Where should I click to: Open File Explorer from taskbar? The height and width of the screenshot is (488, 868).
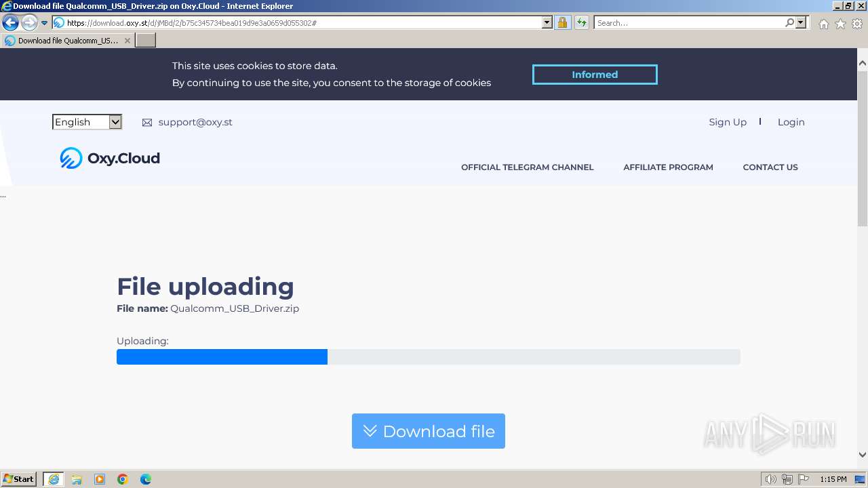tap(77, 479)
